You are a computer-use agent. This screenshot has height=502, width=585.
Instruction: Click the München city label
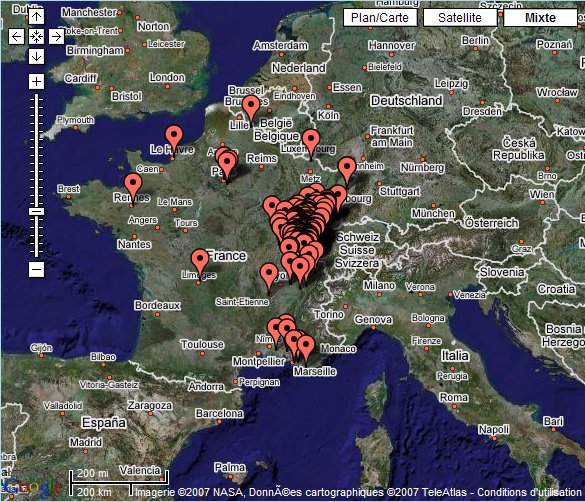[433, 213]
